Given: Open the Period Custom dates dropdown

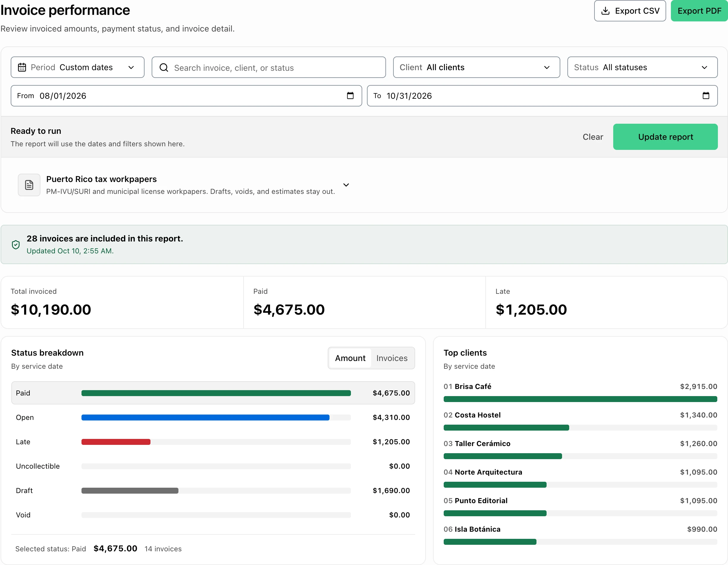Looking at the screenshot, I should click(77, 67).
